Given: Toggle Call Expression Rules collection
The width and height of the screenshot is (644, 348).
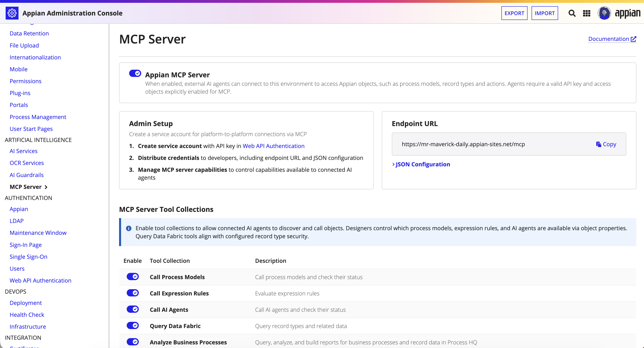Looking at the screenshot, I should [x=133, y=293].
